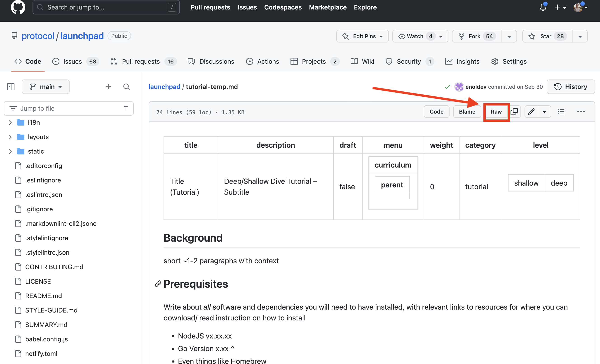Open the main branch selector
The width and height of the screenshot is (600, 364).
coord(46,87)
